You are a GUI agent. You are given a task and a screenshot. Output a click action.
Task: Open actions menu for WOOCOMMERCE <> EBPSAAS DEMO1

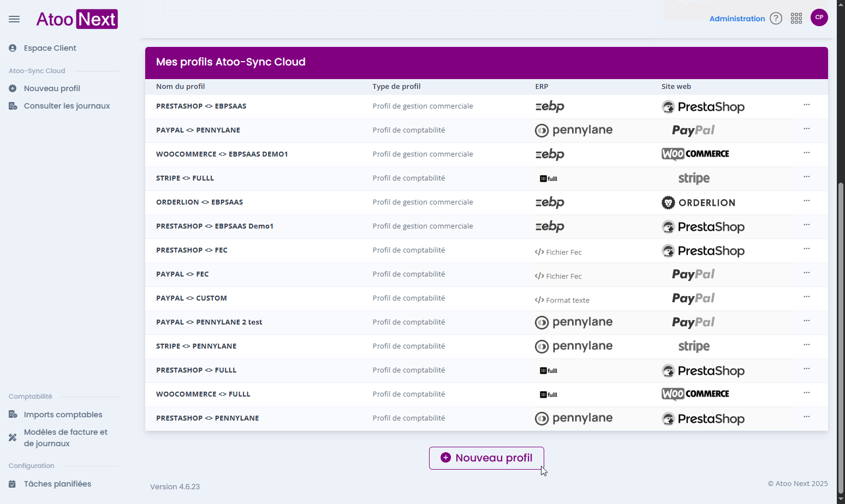806,153
